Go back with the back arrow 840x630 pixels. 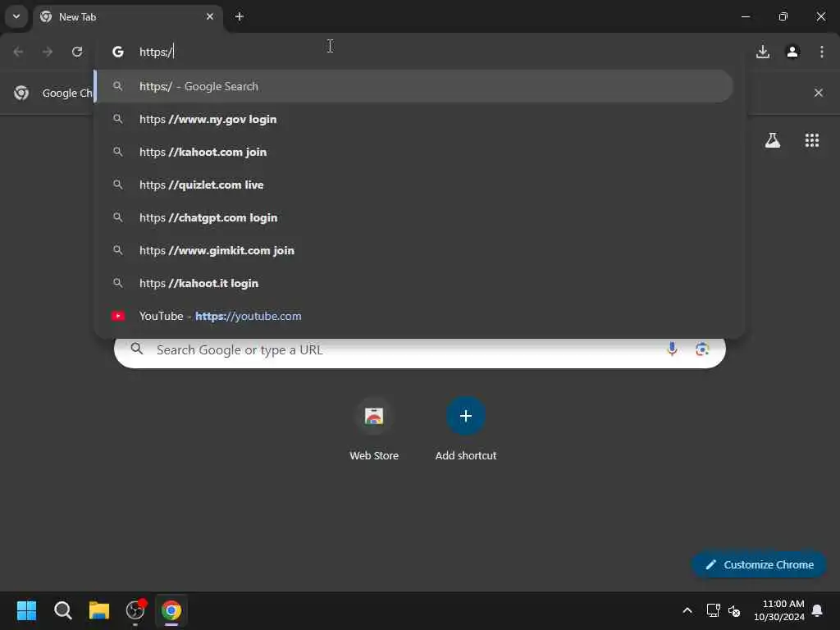pyautogui.click(x=18, y=52)
